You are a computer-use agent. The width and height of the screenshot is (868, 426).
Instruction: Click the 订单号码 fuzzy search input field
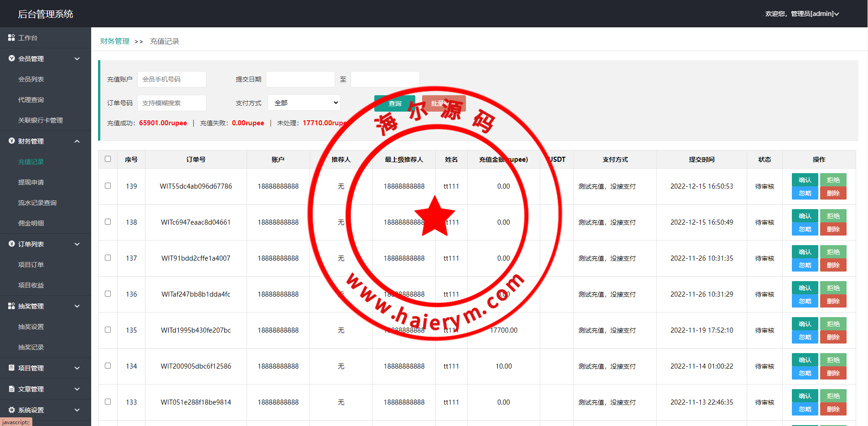172,103
